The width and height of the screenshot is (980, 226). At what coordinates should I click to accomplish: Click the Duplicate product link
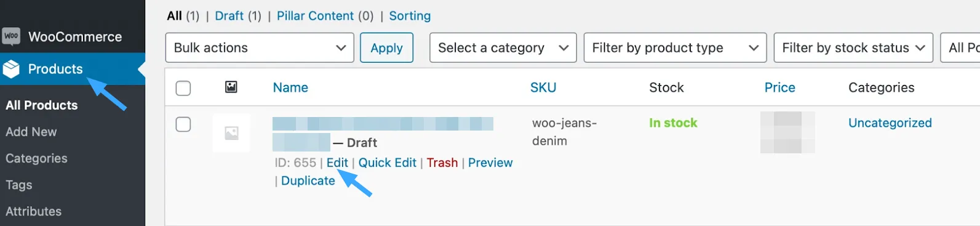308,180
